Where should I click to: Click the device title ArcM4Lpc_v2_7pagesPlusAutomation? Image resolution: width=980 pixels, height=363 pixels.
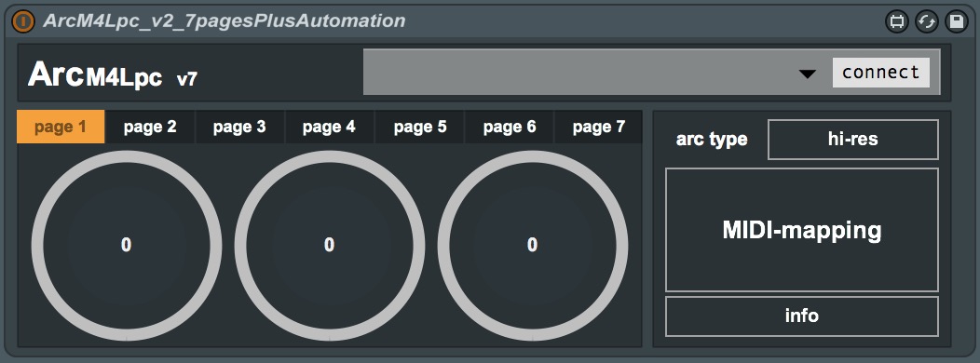225,20
